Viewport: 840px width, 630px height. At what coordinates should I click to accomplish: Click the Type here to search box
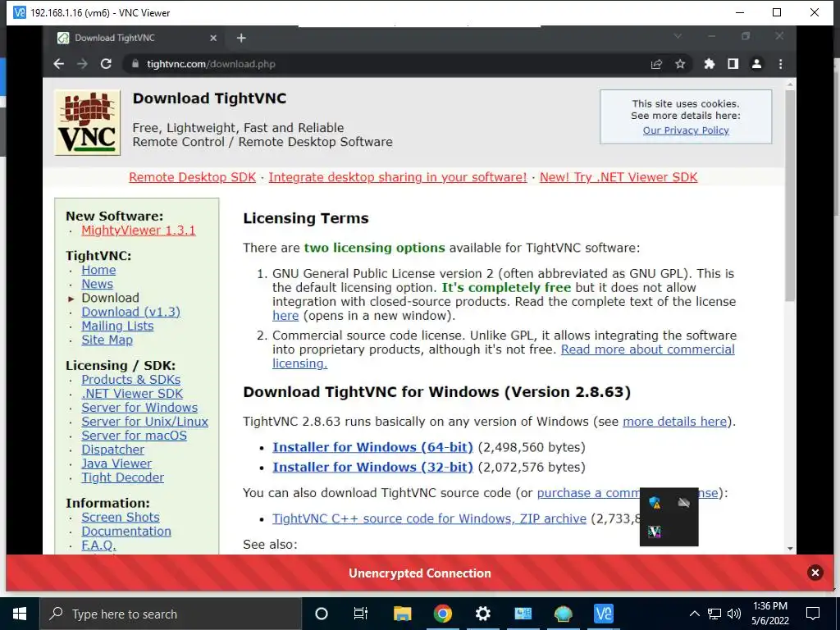pos(171,614)
